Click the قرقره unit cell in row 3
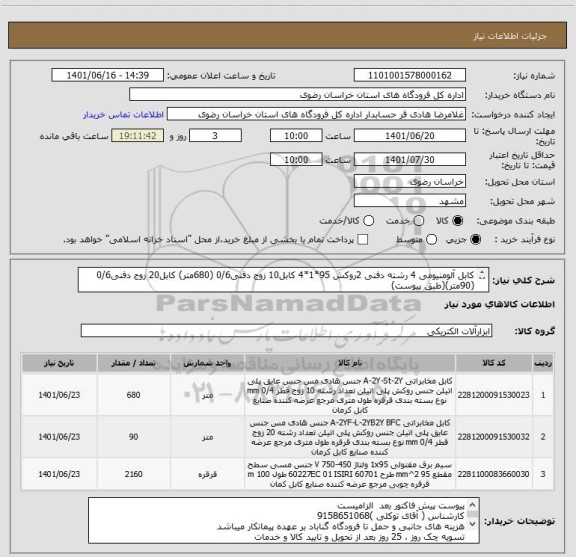The image size is (576, 557). coord(207,474)
